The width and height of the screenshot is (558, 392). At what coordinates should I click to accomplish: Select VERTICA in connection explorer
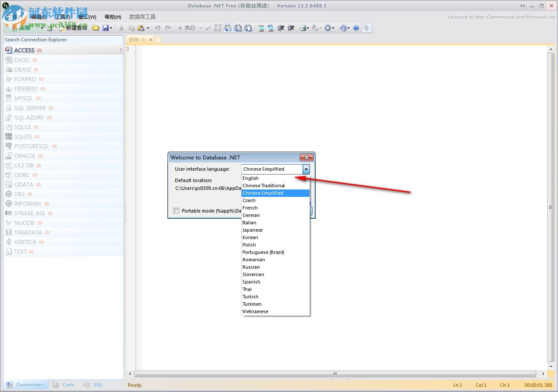[64, 242]
